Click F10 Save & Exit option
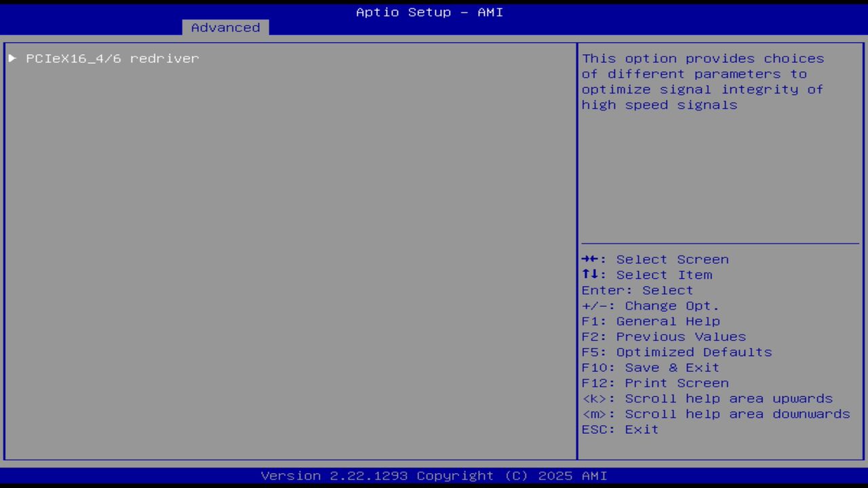 [650, 367]
